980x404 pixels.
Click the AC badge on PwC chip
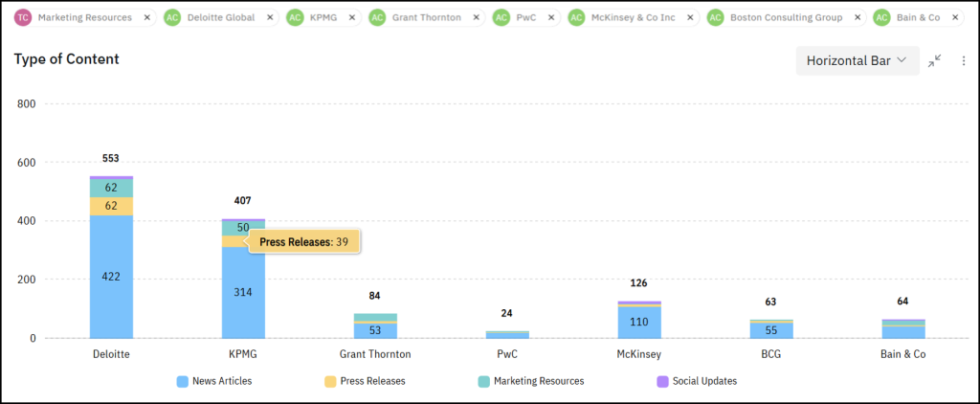click(501, 17)
